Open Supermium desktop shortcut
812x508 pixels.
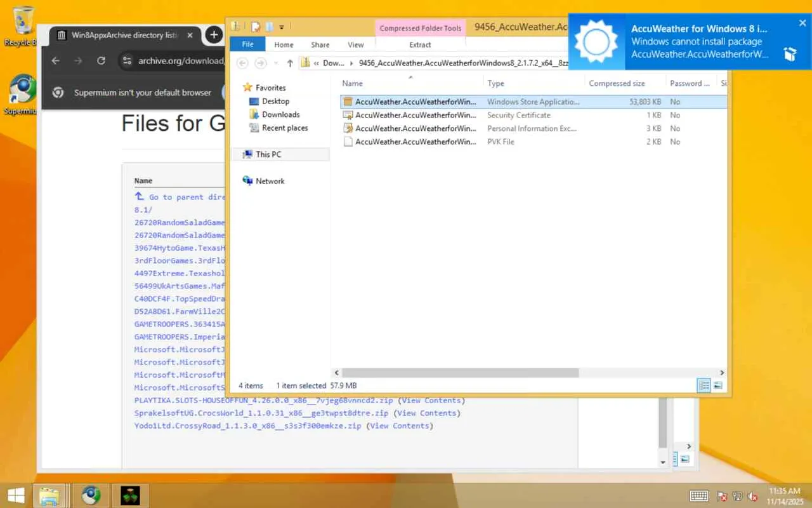click(22, 95)
